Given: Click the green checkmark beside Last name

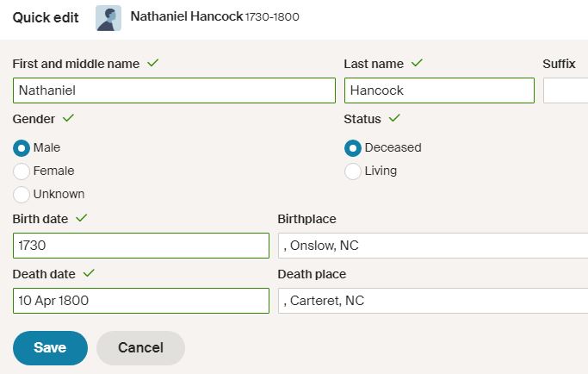Looking at the screenshot, I should [x=417, y=63].
